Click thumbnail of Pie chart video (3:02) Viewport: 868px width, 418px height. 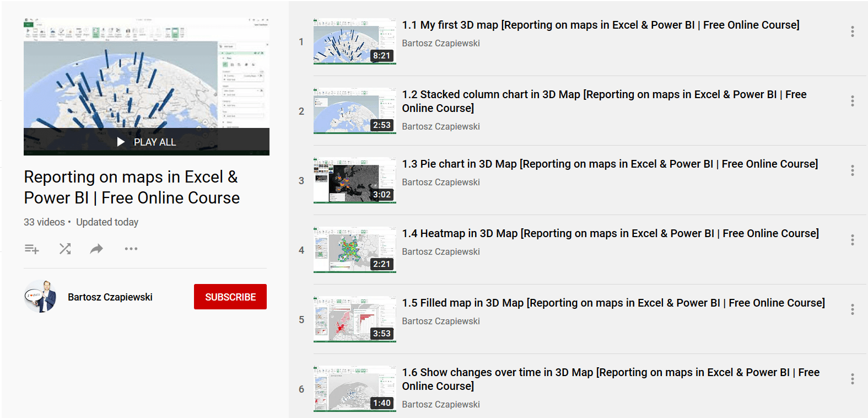click(355, 180)
